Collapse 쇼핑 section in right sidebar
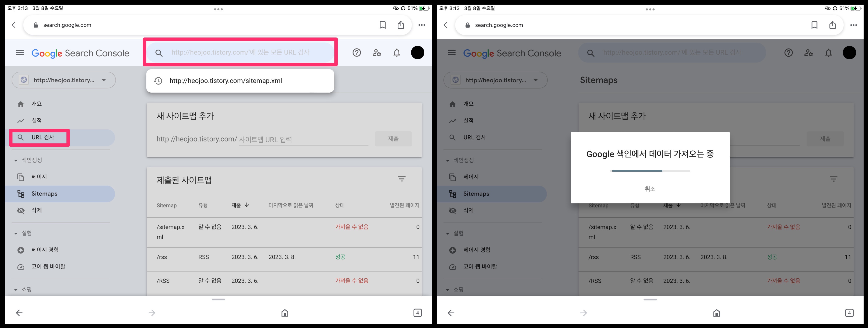This screenshot has height=328, width=868. point(447,290)
